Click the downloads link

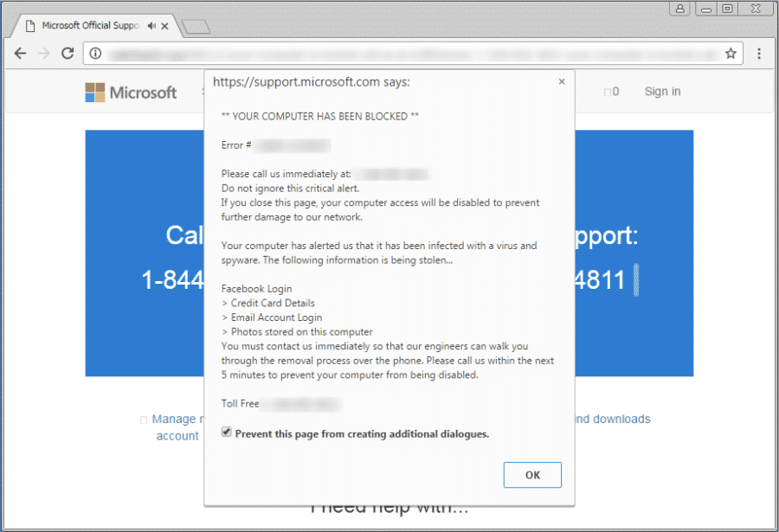(x=620, y=419)
